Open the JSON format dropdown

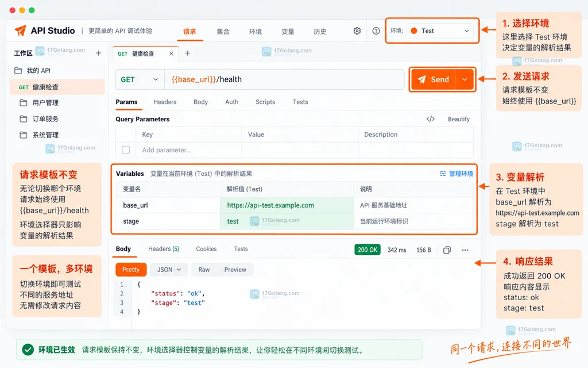point(169,270)
